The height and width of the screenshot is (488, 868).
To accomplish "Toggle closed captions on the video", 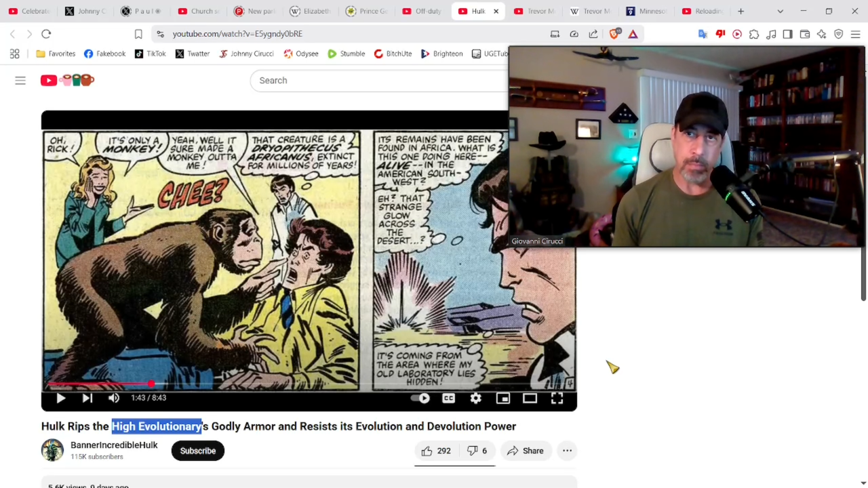I will pos(448,399).
